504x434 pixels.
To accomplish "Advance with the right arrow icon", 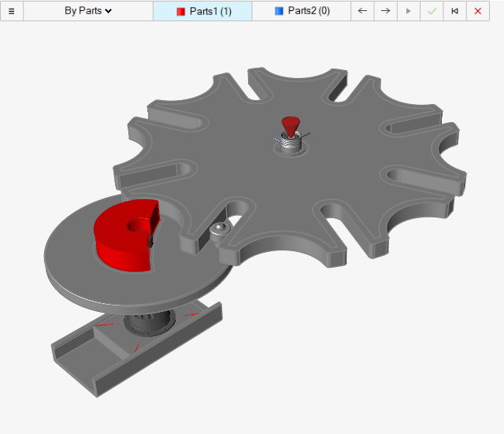I will (x=385, y=11).
